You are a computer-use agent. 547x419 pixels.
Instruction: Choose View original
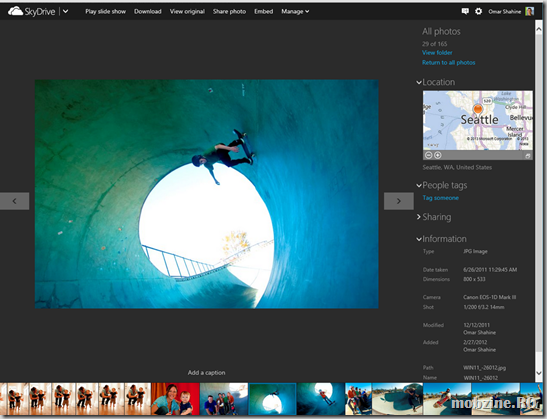[187, 12]
